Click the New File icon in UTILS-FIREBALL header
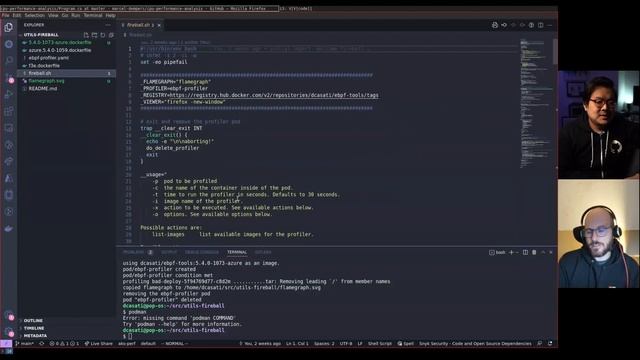 86,35
